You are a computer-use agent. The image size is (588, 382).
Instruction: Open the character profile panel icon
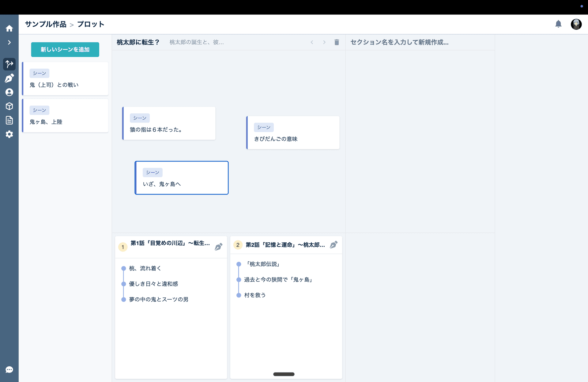9,92
